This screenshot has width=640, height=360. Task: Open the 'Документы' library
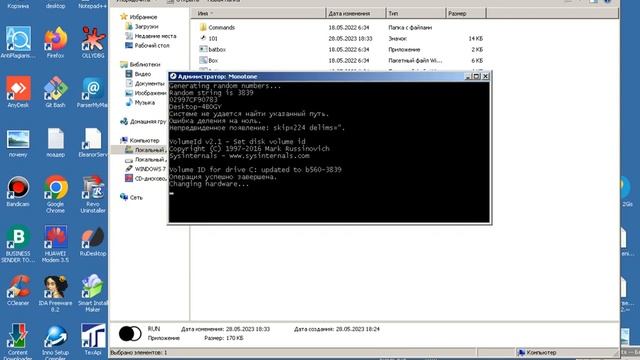[x=145, y=84]
